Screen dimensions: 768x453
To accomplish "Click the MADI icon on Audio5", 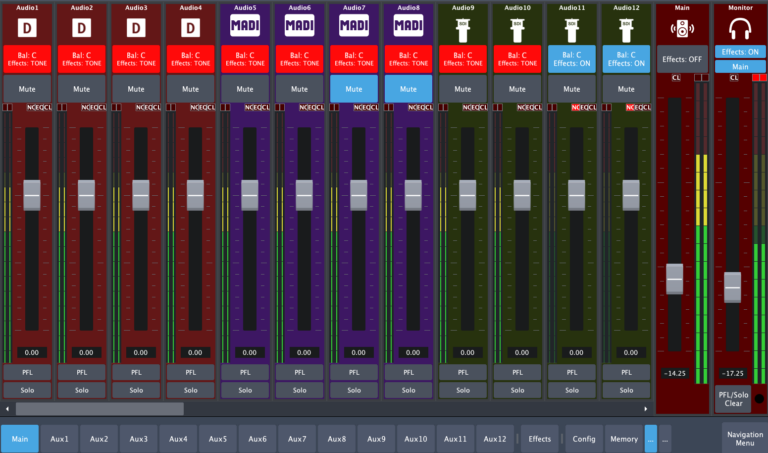I will (x=245, y=25).
